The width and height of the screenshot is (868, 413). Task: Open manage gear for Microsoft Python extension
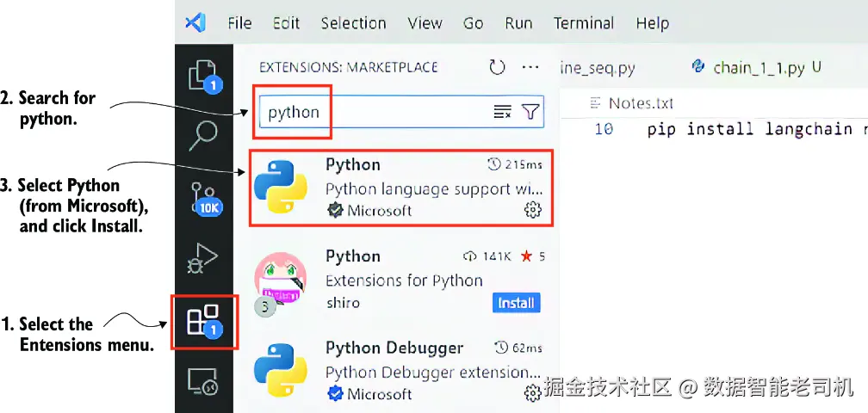click(533, 210)
